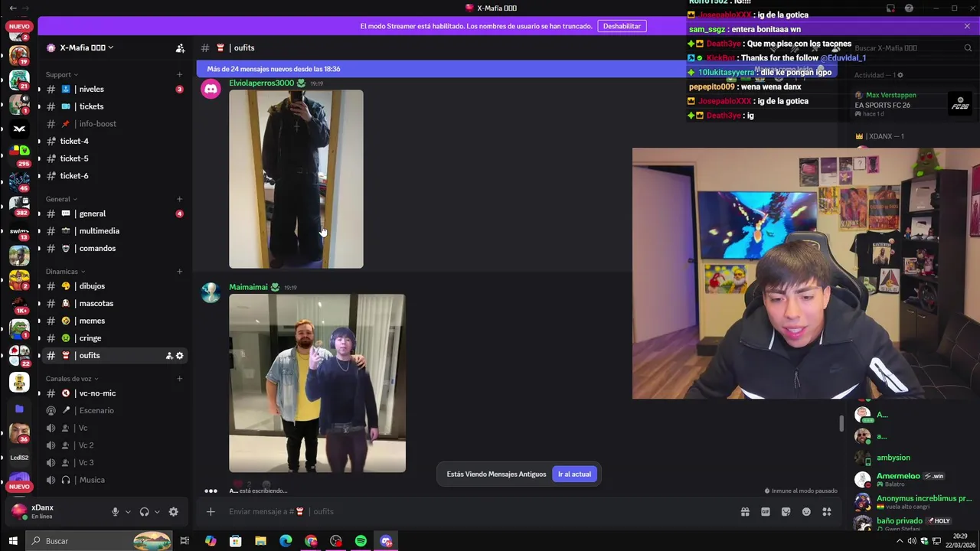Open the comandos channel
This screenshot has height=551, width=980.
pos(113,249)
